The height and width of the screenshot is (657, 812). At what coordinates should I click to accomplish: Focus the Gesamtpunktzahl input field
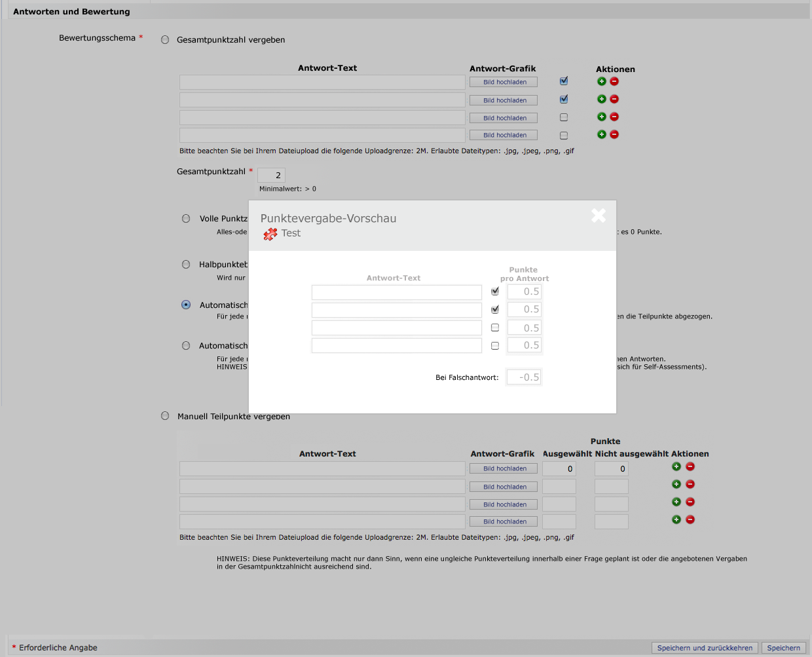[271, 175]
